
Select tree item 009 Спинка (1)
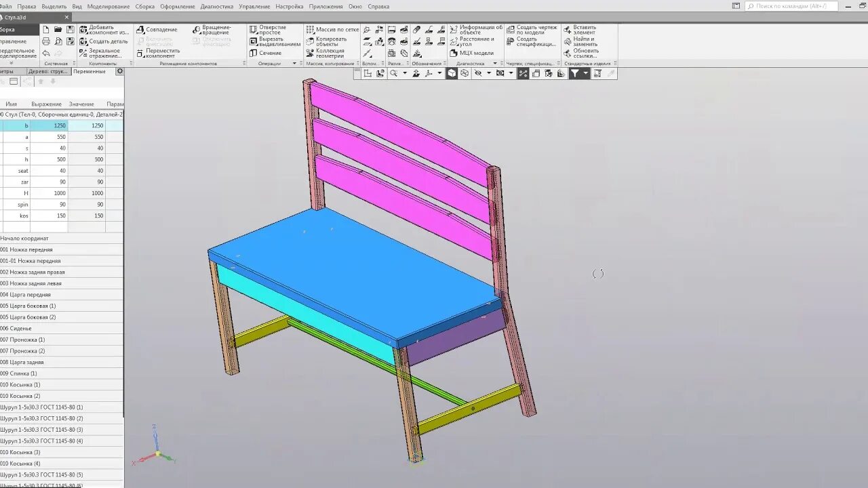click(x=62, y=373)
